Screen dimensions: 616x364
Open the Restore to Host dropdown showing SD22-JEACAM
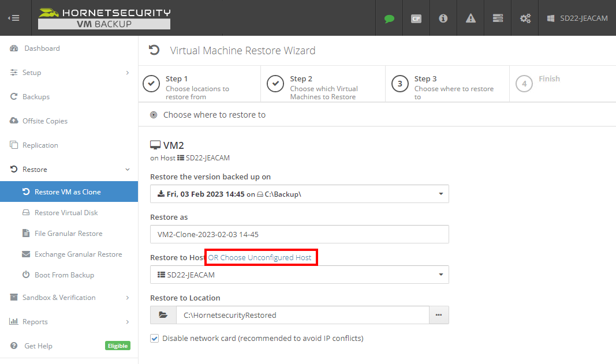click(299, 275)
